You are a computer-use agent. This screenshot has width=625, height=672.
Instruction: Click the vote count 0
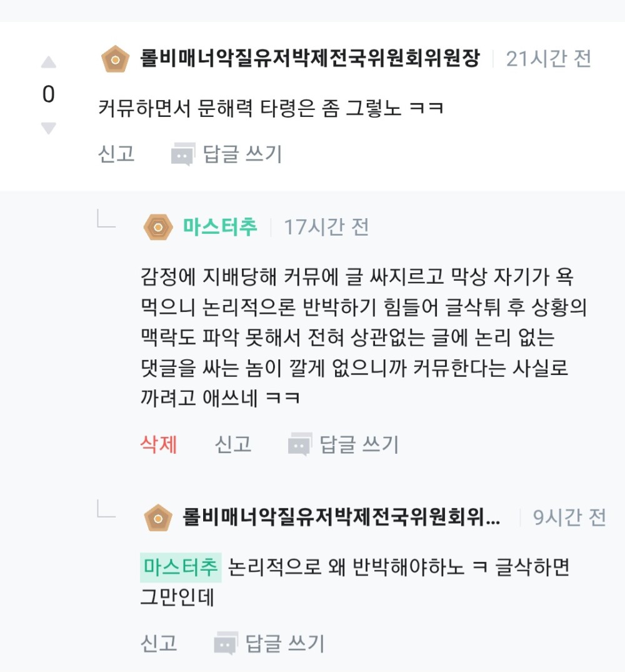[x=49, y=95]
